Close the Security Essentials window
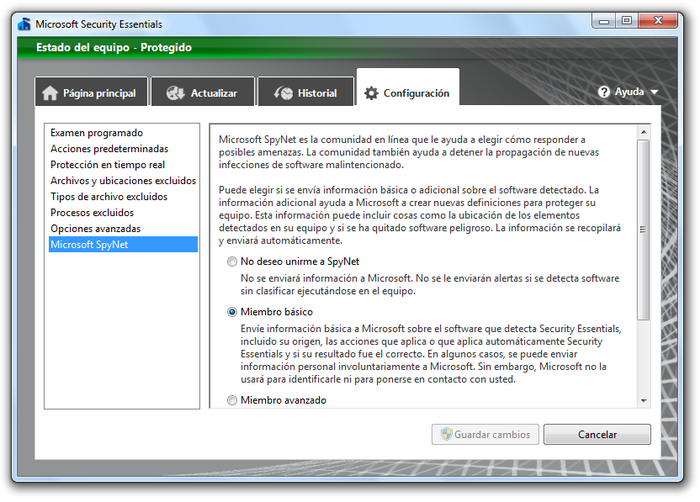 658,21
